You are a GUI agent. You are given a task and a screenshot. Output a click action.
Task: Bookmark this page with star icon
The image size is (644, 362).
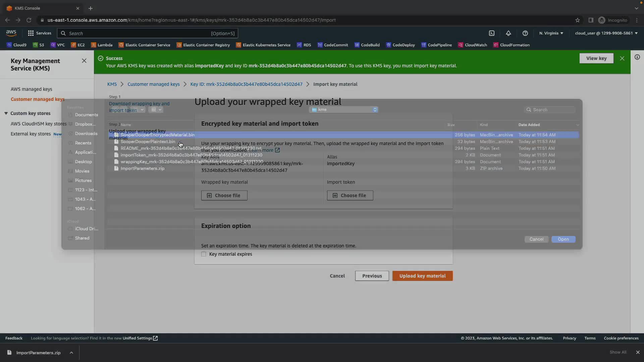577,20
